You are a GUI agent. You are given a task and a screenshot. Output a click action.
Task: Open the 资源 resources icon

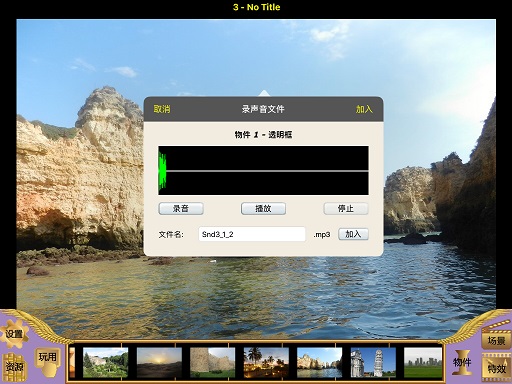tap(14, 367)
